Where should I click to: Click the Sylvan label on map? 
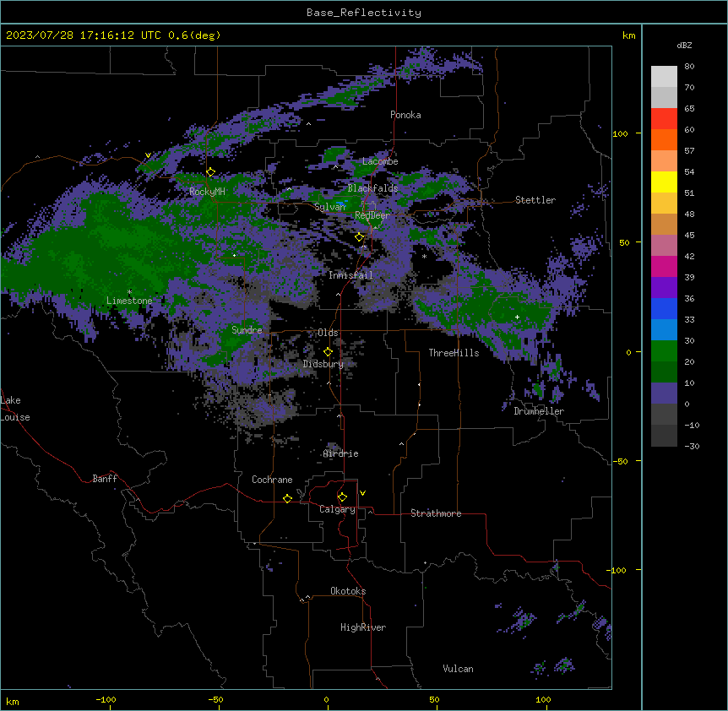point(329,207)
